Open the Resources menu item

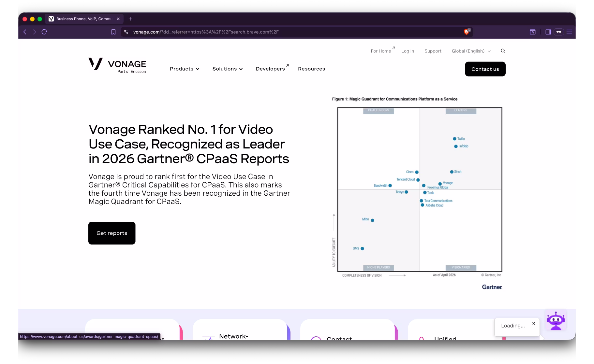[311, 69]
